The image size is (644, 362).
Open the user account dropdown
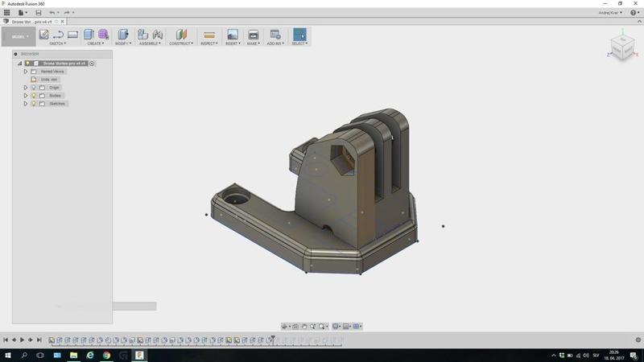pyautogui.click(x=610, y=13)
